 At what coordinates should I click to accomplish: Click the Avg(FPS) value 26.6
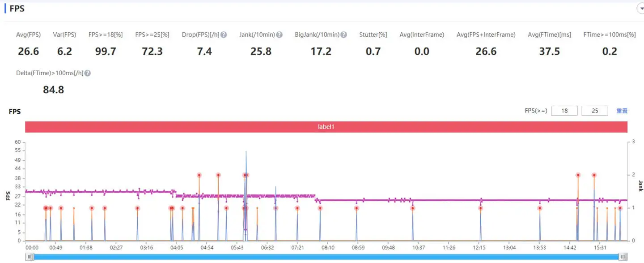pos(29,52)
